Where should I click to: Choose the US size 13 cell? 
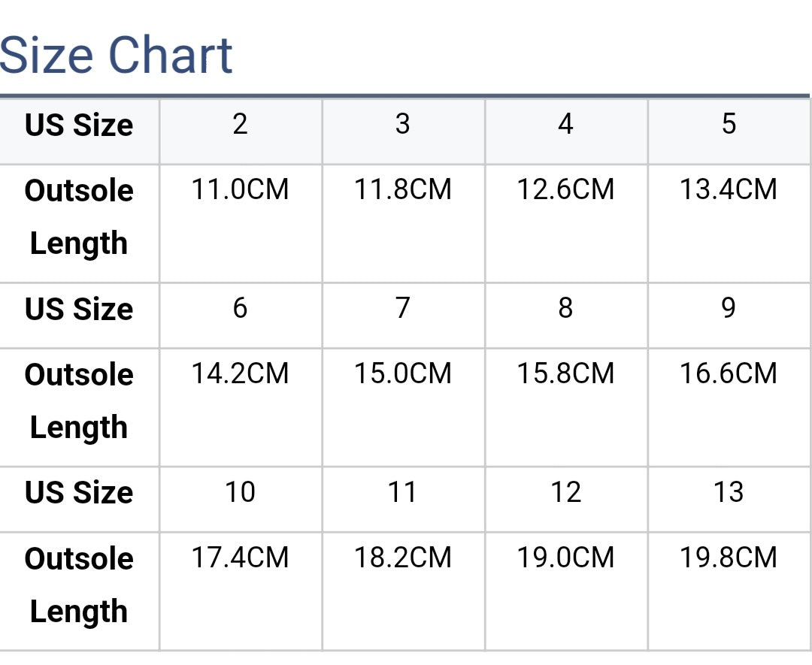[x=729, y=492]
